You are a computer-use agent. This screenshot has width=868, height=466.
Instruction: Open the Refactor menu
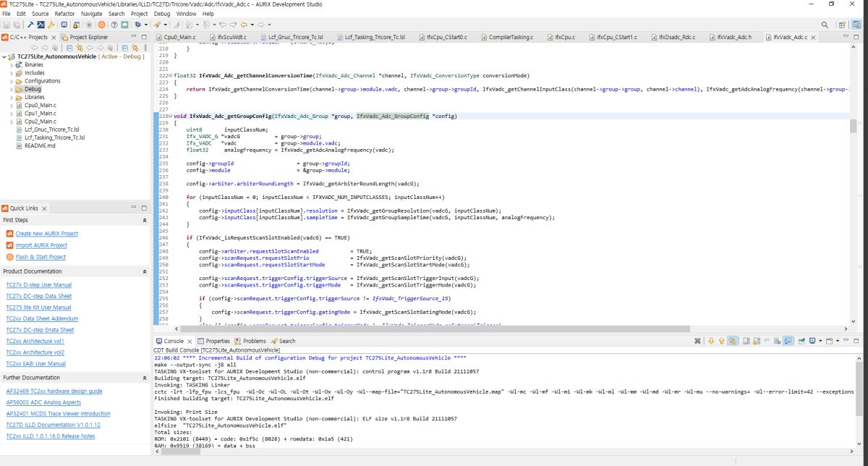[x=65, y=14]
